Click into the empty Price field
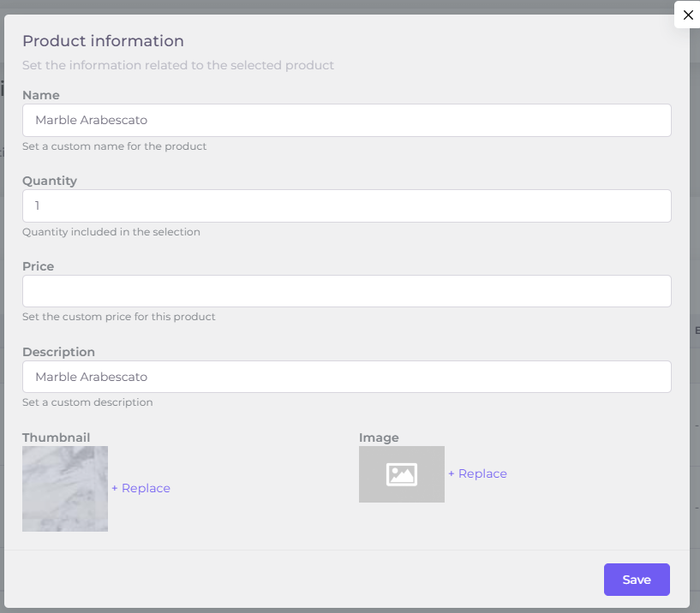 click(x=346, y=291)
